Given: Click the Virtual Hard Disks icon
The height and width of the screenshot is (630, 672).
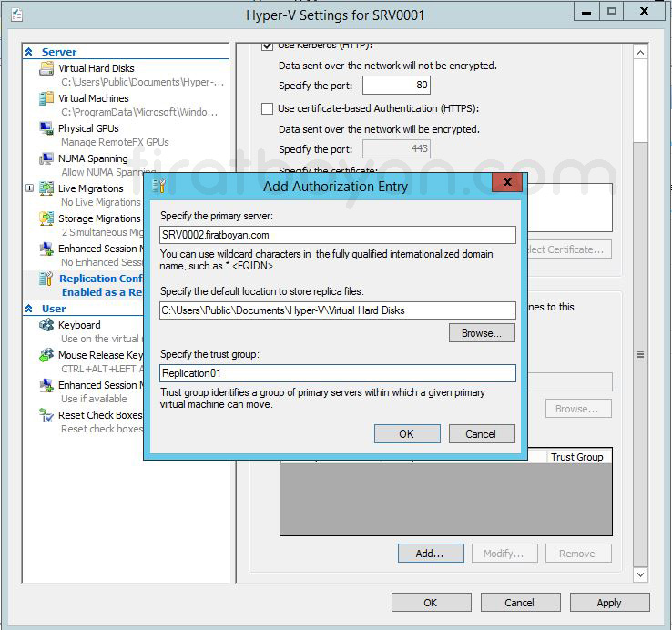Looking at the screenshot, I should (x=46, y=69).
